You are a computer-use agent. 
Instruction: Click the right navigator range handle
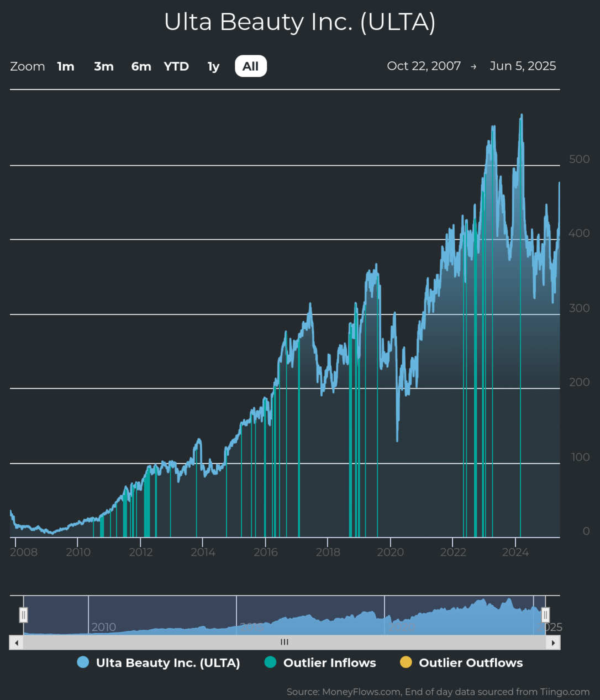pyautogui.click(x=545, y=614)
